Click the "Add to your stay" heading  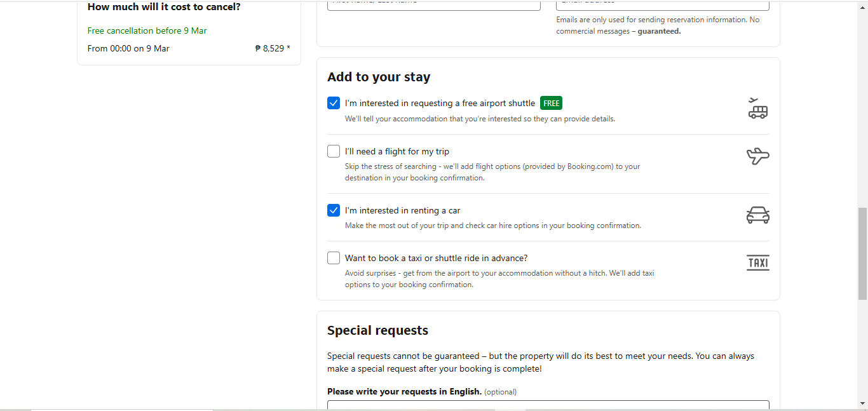[379, 77]
